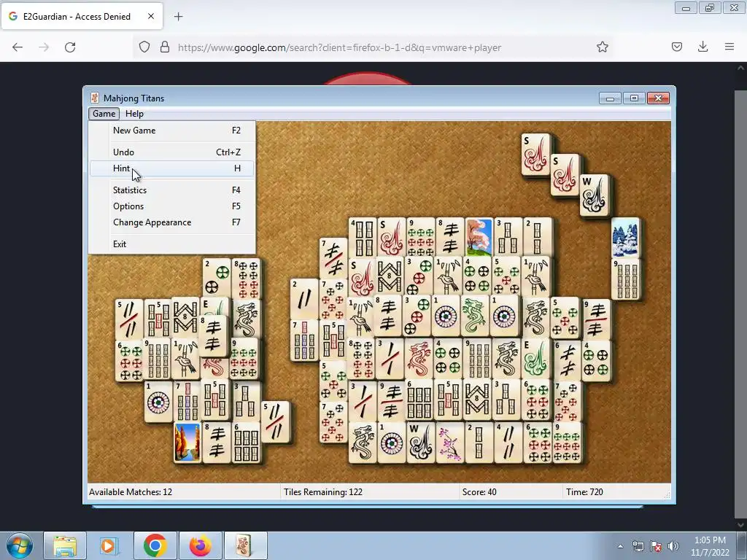Open the Help menu

(134, 114)
